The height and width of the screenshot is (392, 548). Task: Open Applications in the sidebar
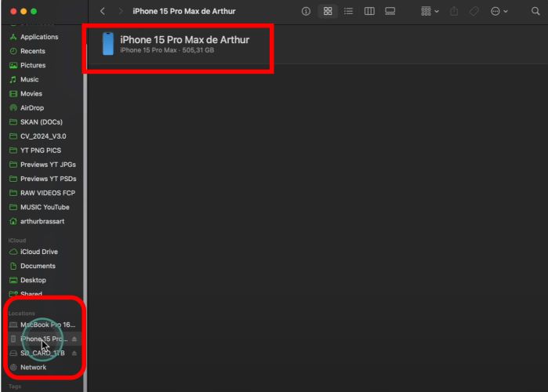point(39,37)
